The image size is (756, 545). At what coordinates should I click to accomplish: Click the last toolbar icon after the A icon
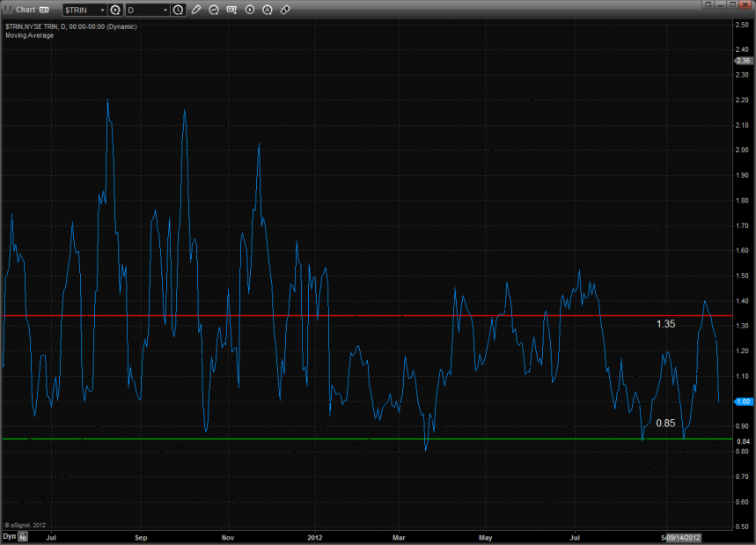pos(285,10)
